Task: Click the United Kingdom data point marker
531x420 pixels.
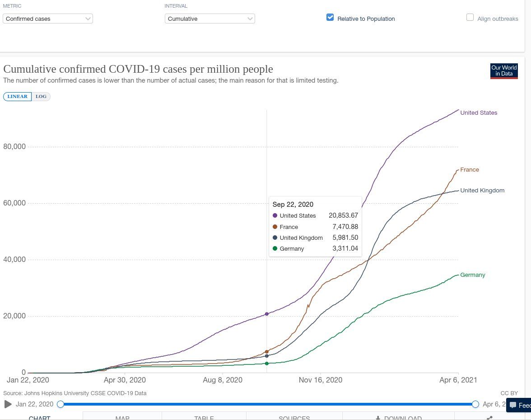Action: click(267, 356)
